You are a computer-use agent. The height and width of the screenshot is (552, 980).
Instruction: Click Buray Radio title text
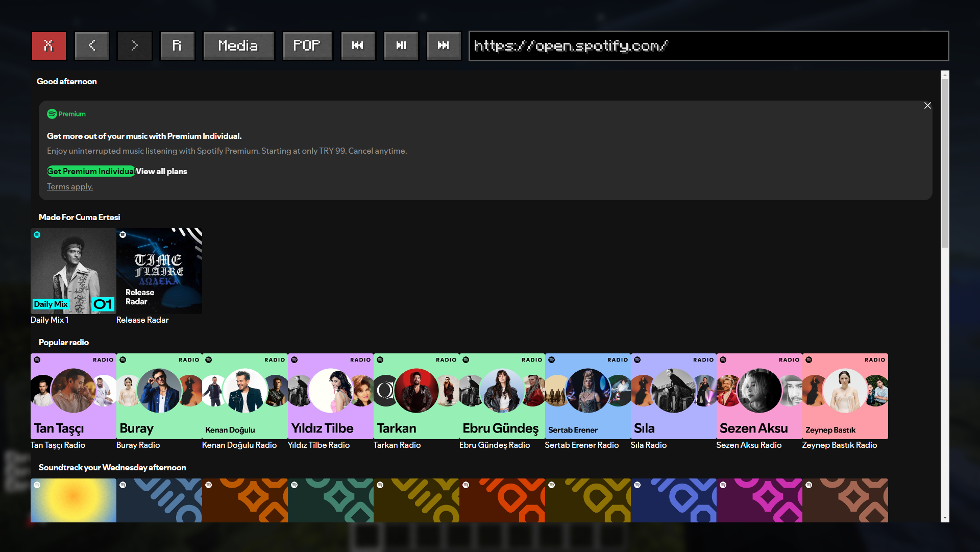(x=138, y=445)
